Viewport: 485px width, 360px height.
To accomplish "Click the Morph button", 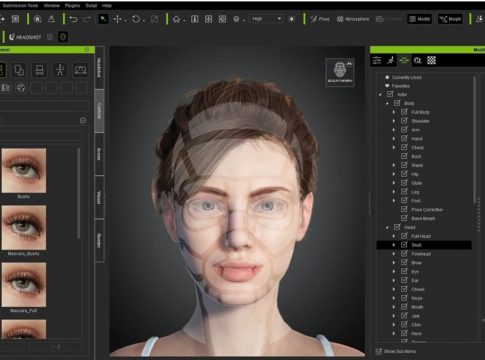I will pyautogui.click(x=450, y=19).
